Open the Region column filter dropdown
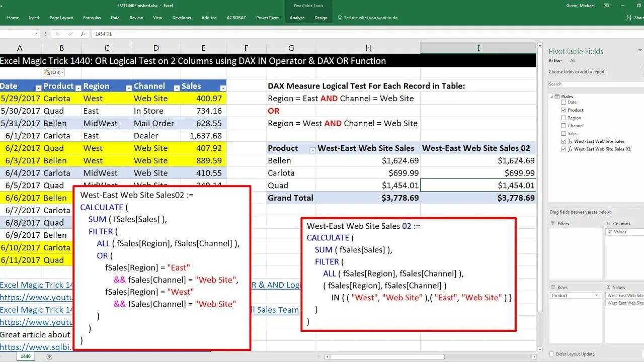 click(128, 88)
